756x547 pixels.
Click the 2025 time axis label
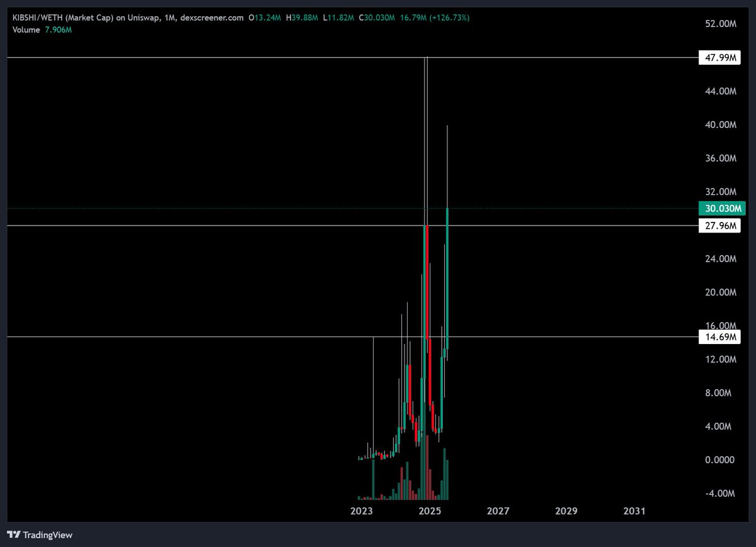coord(430,511)
